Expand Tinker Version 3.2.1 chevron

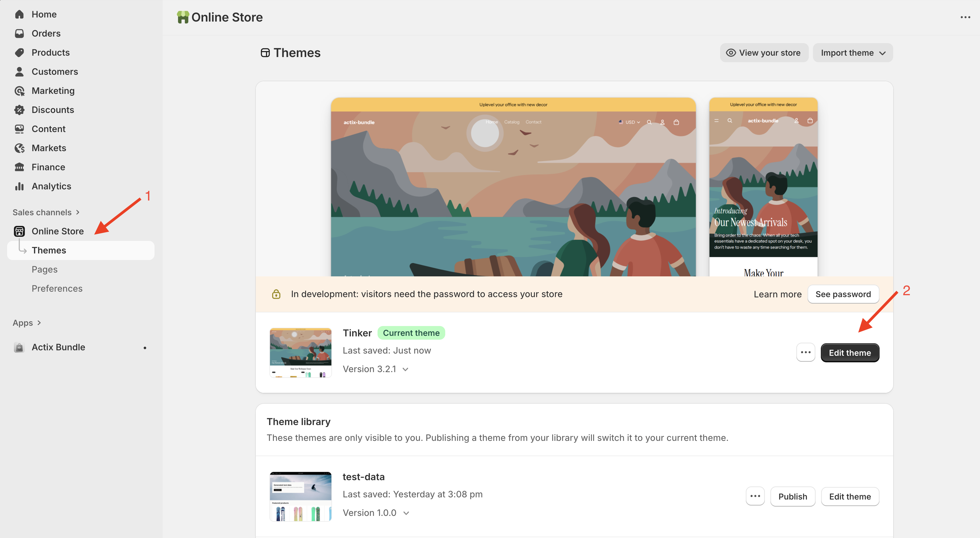406,369
